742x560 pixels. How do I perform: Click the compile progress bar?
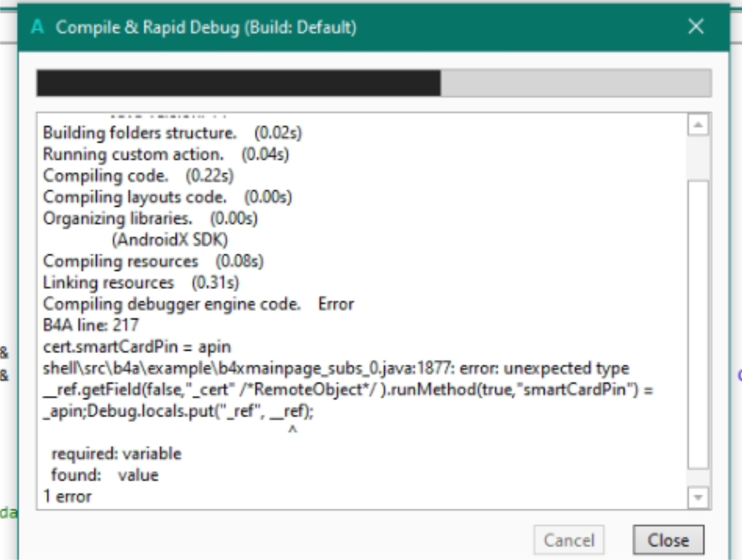374,83
